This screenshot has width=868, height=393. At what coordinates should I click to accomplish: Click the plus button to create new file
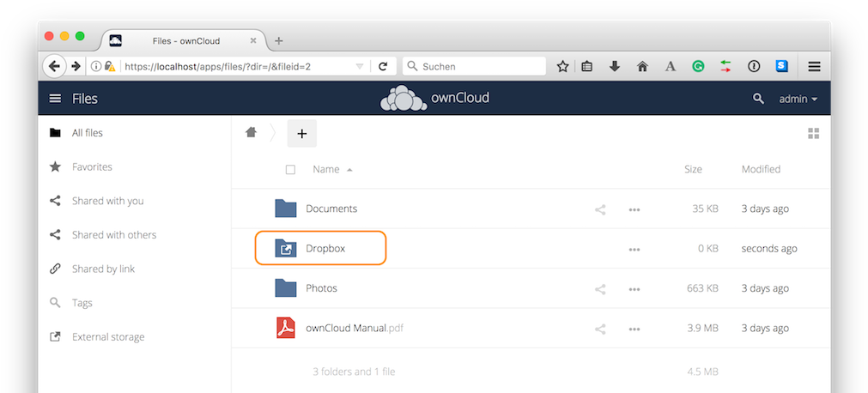pyautogui.click(x=301, y=133)
